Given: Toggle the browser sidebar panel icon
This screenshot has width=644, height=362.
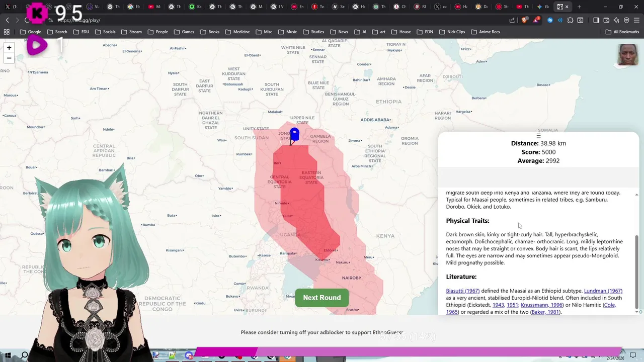Looking at the screenshot, I should coord(596,20).
